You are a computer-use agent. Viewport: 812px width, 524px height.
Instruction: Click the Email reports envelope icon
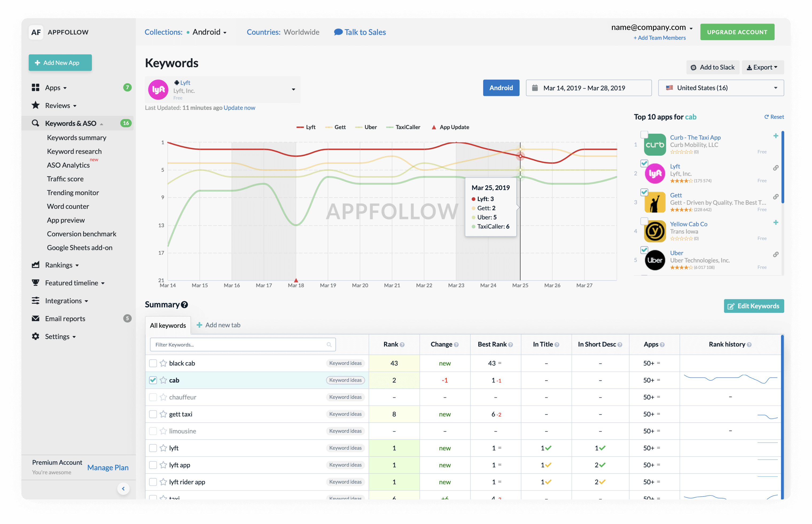tap(35, 318)
